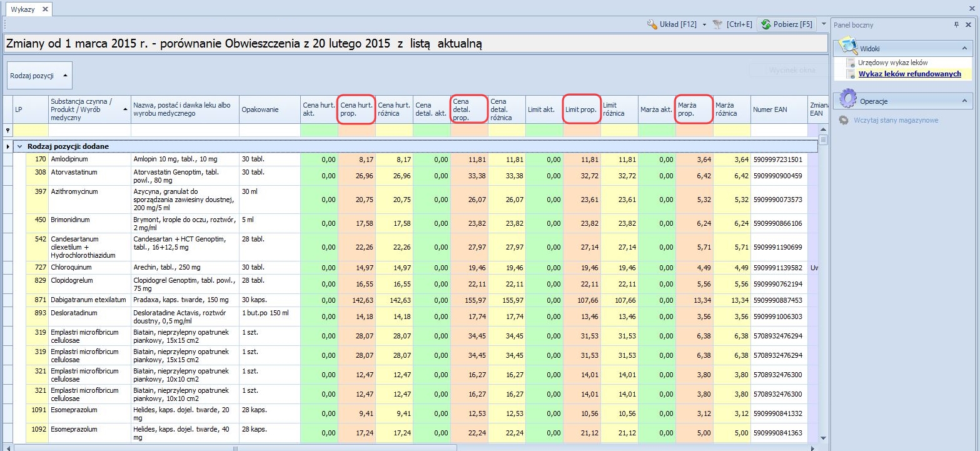980x451 pixels.
Task: Click the green refresh icon on Pobierz
Action: pos(765,24)
